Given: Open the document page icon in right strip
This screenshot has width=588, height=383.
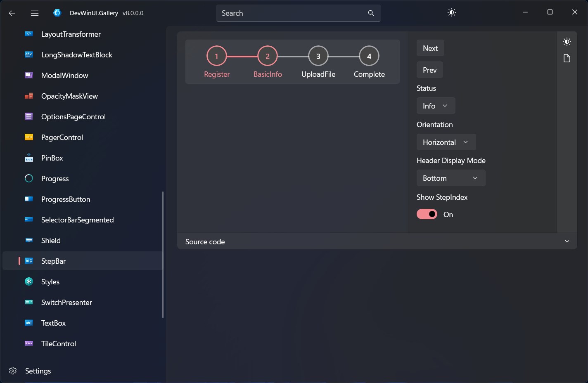Looking at the screenshot, I should (x=567, y=58).
